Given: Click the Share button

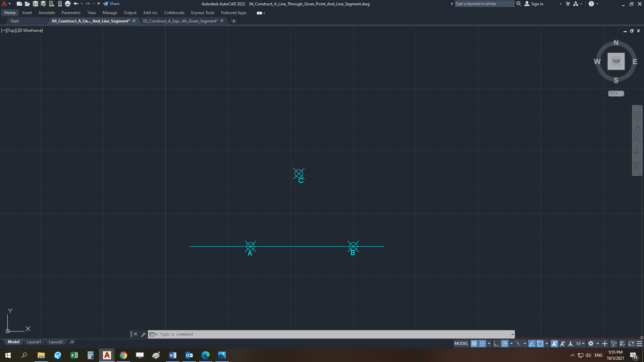Looking at the screenshot, I should [x=111, y=4].
